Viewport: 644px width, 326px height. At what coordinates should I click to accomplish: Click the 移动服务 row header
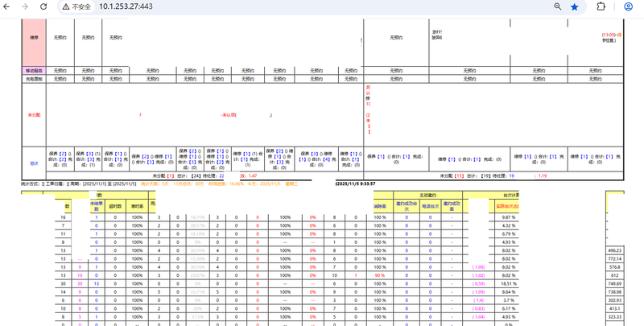[x=34, y=71]
